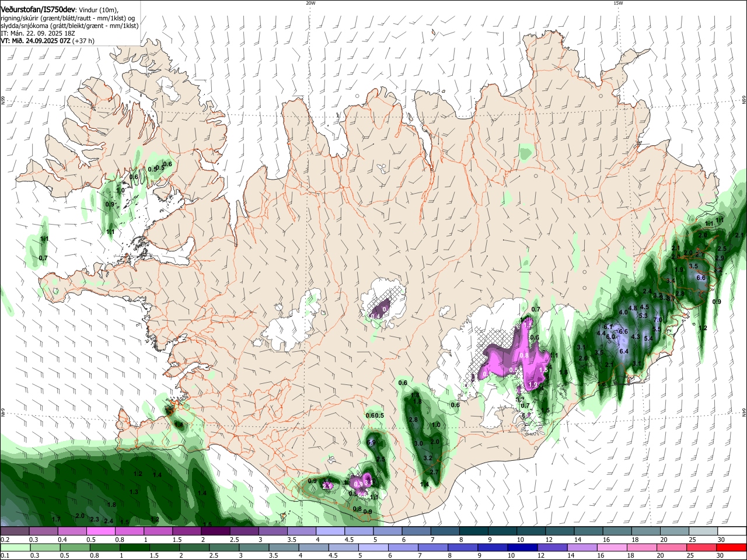Click valid time 'VT: Mið. 24.09.2025 07Z'

pyautogui.click(x=36, y=41)
